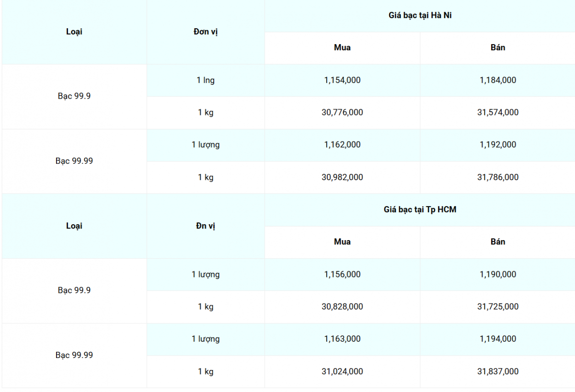The image size is (575, 392).
Task: Select the 30,982,000 price cell
Action: coord(342,177)
